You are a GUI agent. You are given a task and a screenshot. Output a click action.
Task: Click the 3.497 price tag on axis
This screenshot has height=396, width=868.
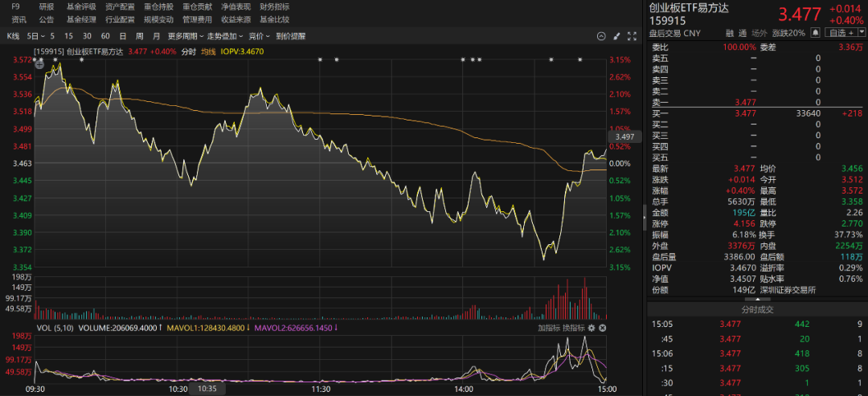(x=624, y=137)
